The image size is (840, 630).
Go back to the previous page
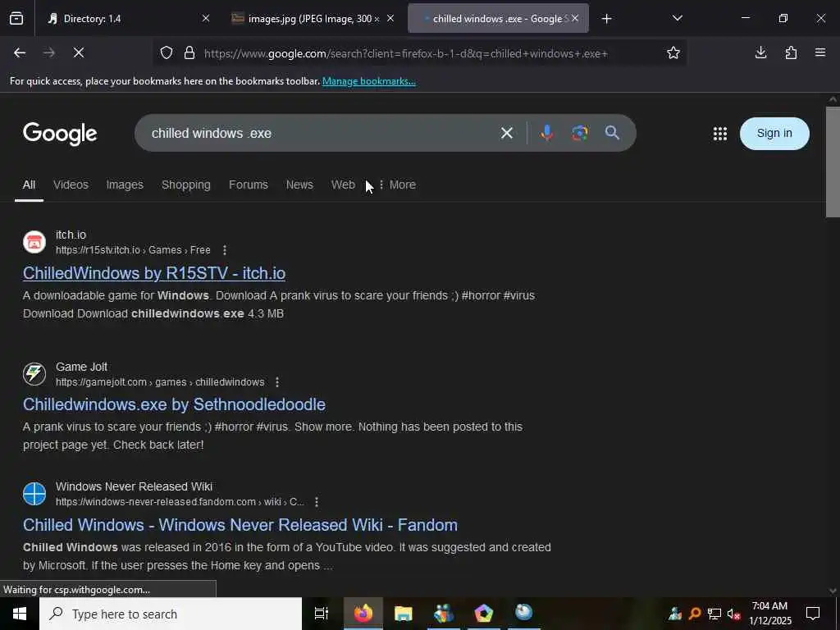click(x=20, y=52)
